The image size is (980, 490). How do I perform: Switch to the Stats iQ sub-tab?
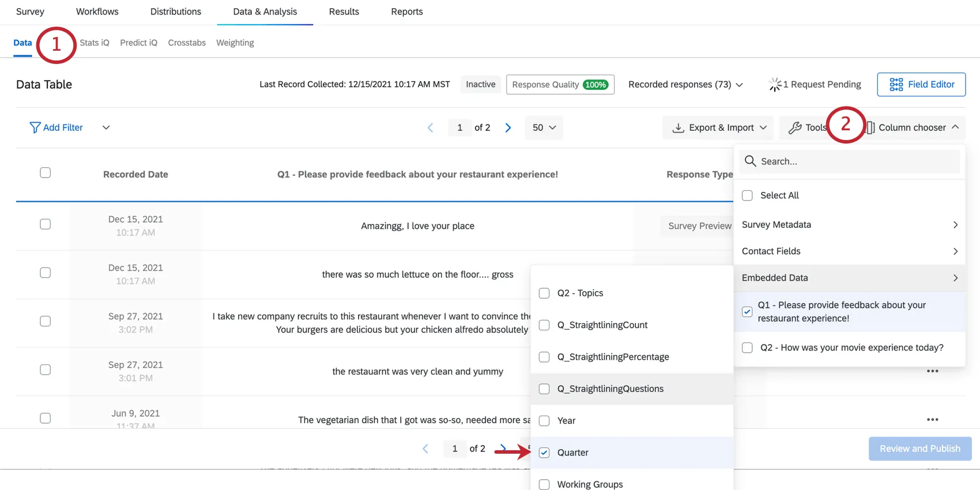[x=95, y=43]
